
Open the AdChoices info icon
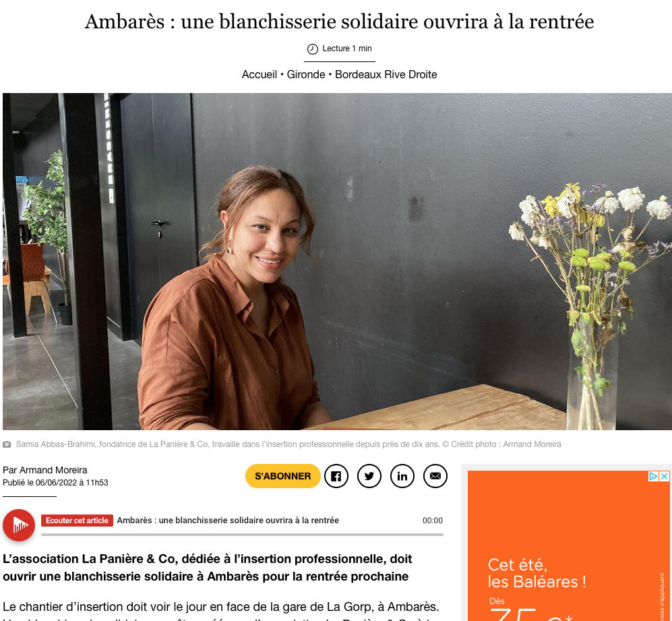[653, 476]
